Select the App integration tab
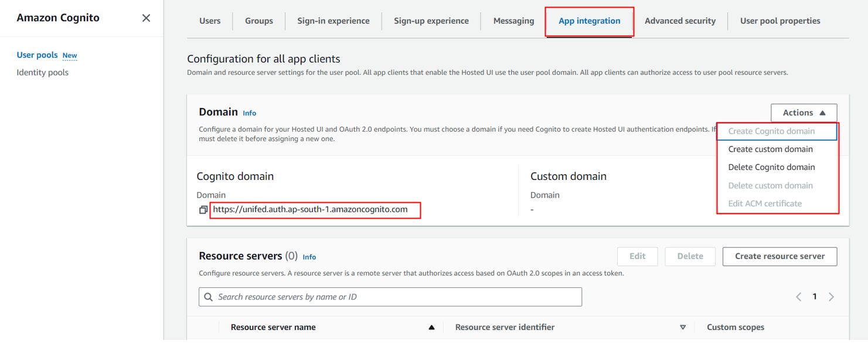This screenshot has width=868, height=347. click(590, 21)
